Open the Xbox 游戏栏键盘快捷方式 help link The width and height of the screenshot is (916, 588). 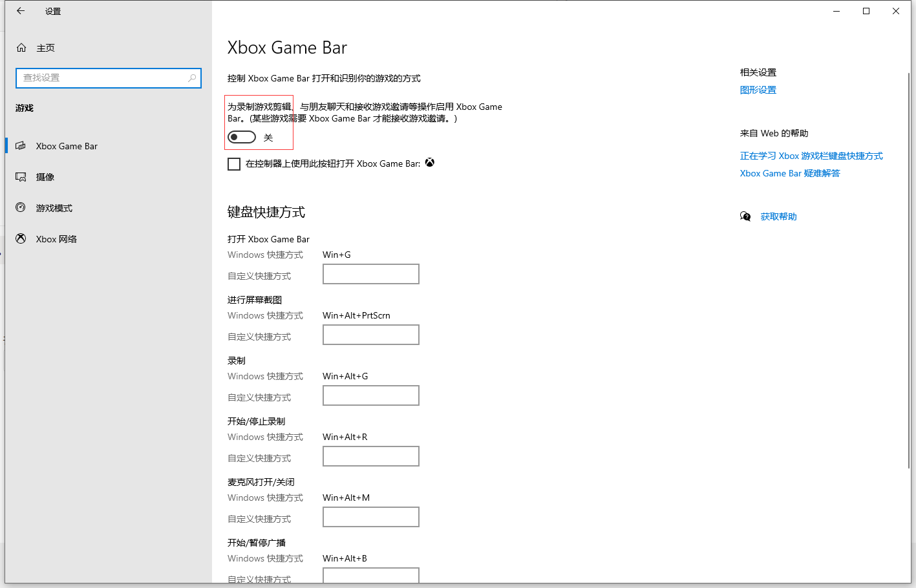click(x=811, y=156)
